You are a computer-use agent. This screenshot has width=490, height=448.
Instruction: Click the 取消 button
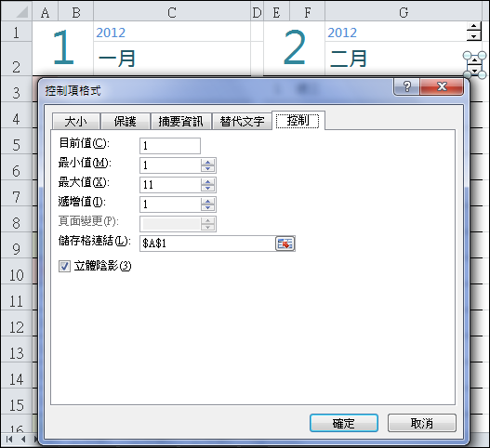click(x=422, y=423)
